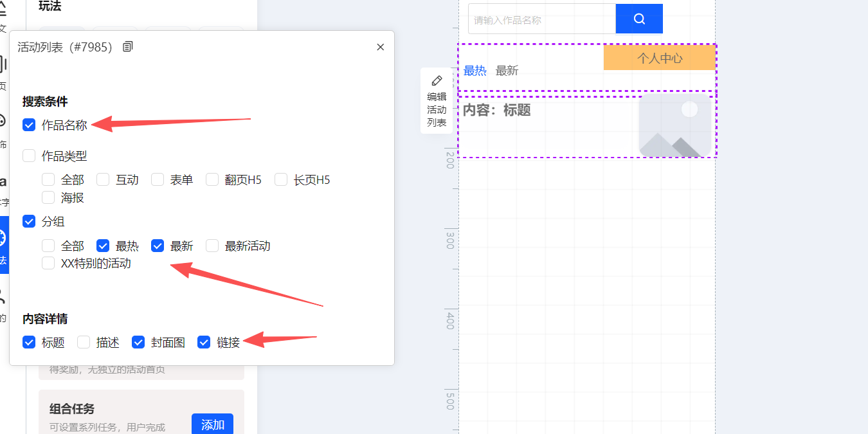The image size is (868, 434).
Task: Click the image placeholder thumbnail in preview
Action: (x=675, y=125)
